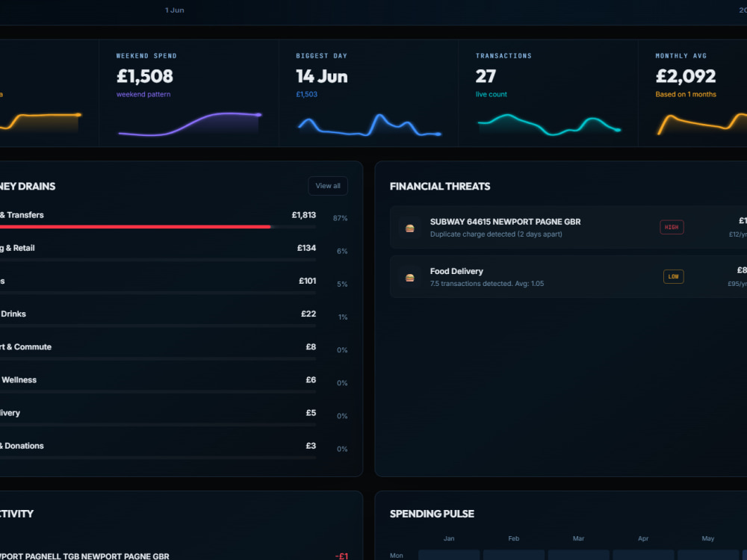Open the Monthly Avg £2,092 value
The width and height of the screenshot is (747, 560).
click(686, 76)
